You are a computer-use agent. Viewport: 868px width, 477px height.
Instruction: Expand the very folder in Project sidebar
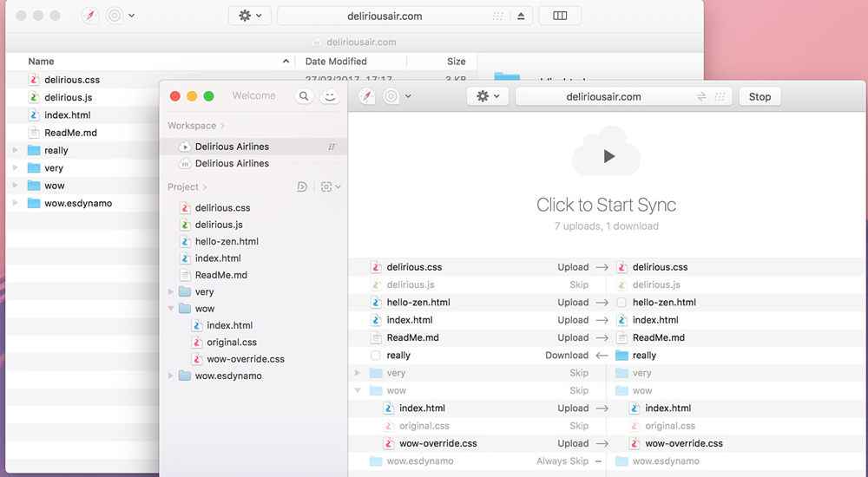(170, 291)
